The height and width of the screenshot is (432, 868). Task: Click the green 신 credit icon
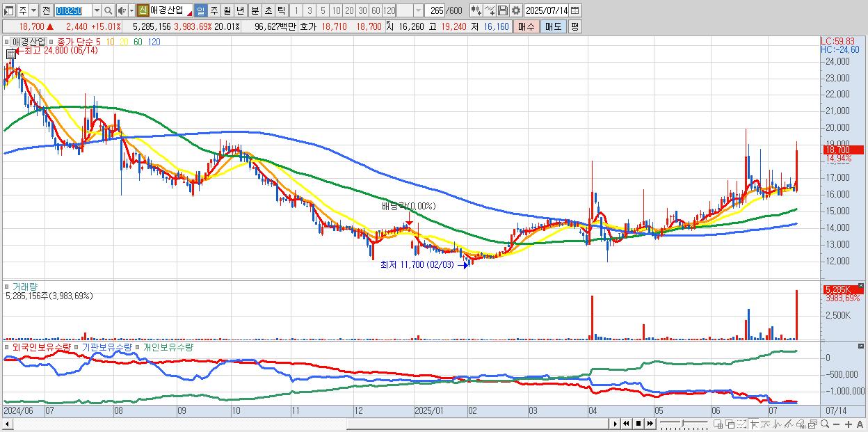tap(143, 10)
